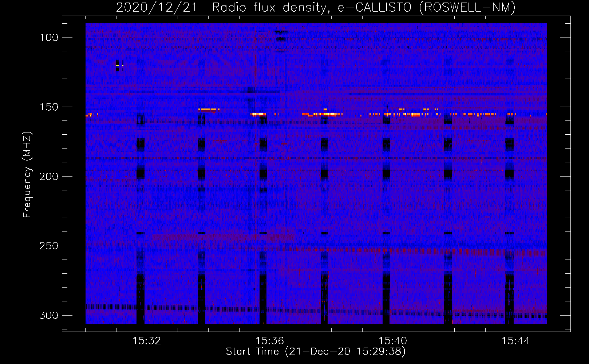Click the frequency tick label "250"
This screenshot has height=364, width=589.
tap(49, 246)
